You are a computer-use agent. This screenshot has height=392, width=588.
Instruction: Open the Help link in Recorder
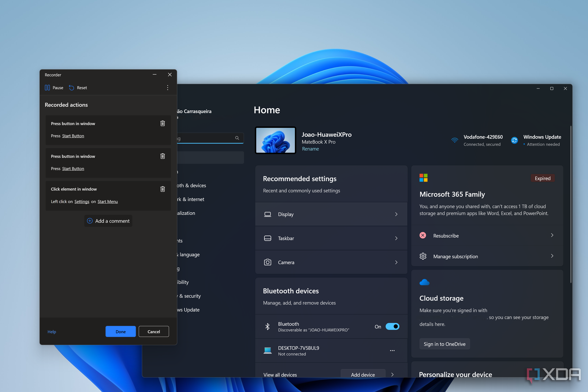pyautogui.click(x=52, y=331)
